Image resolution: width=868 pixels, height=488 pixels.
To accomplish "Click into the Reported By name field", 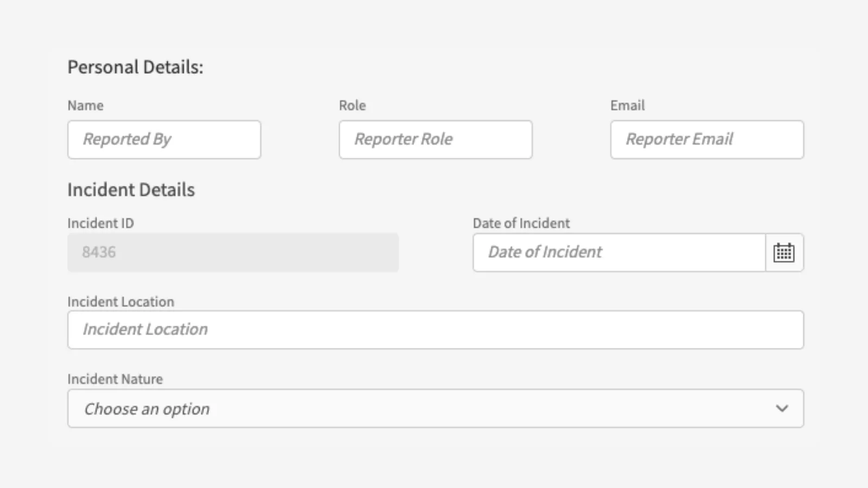I will point(164,140).
